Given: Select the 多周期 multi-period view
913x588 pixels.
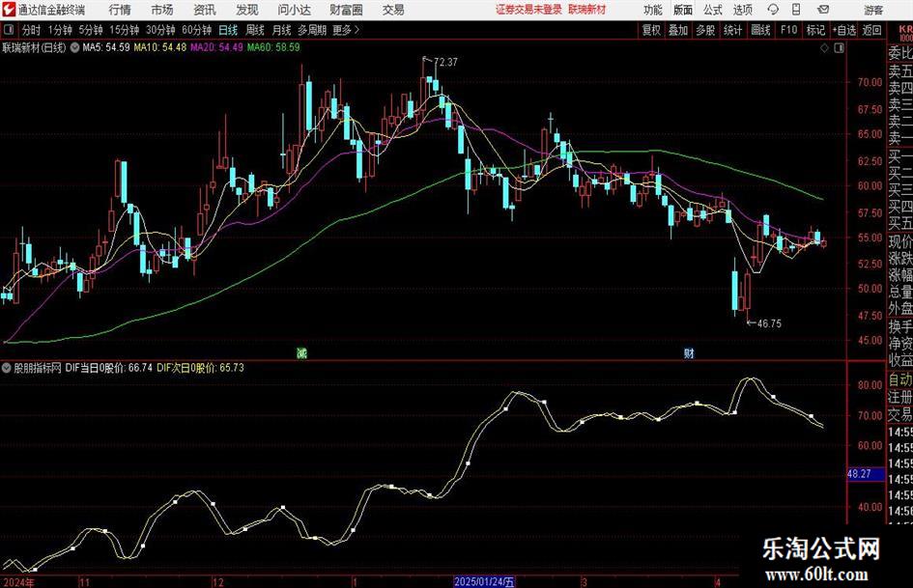Looking at the screenshot, I should click(x=312, y=30).
